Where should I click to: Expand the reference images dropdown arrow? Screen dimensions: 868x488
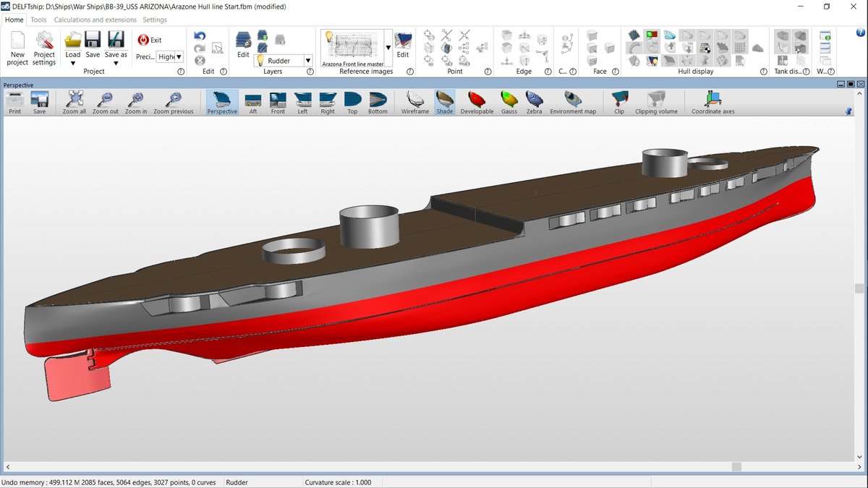point(388,48)
